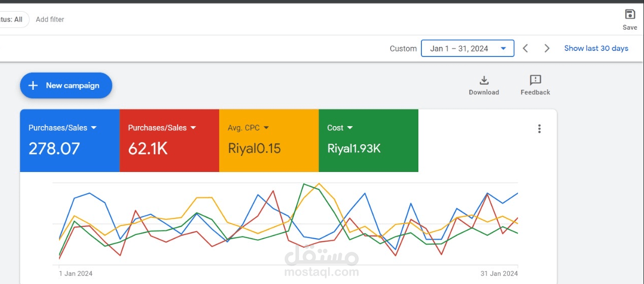Open the chart's three-dot options menu
The height and width of the screenshot is (284, 644).
(539, 129)
